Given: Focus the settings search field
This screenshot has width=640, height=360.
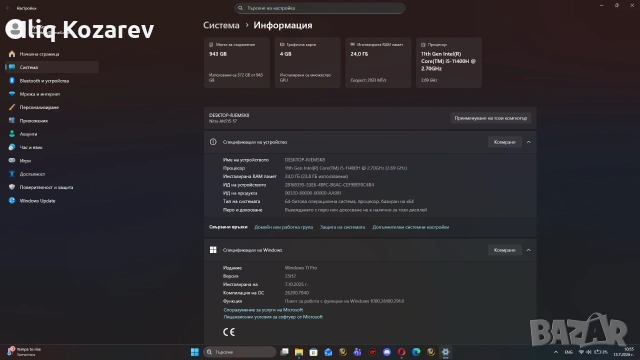Looking at the screenshot, I should click(320, 8).
